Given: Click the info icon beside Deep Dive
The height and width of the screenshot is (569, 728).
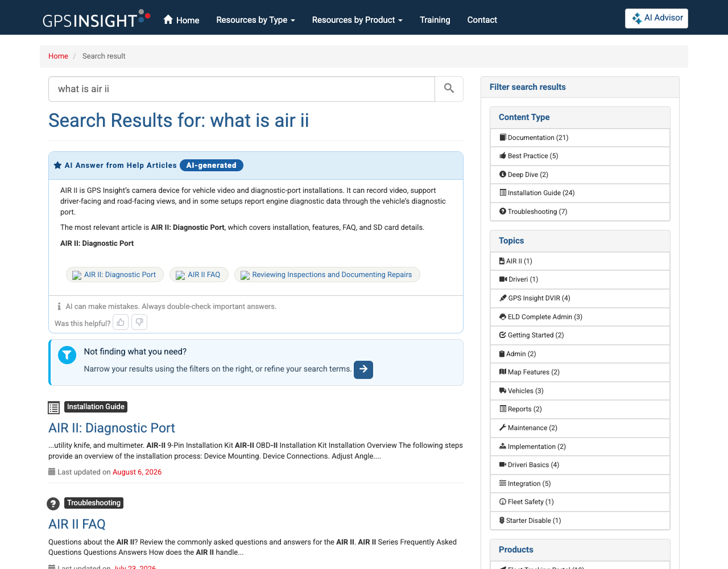Looking at the screenshot, I should [503, 175].
